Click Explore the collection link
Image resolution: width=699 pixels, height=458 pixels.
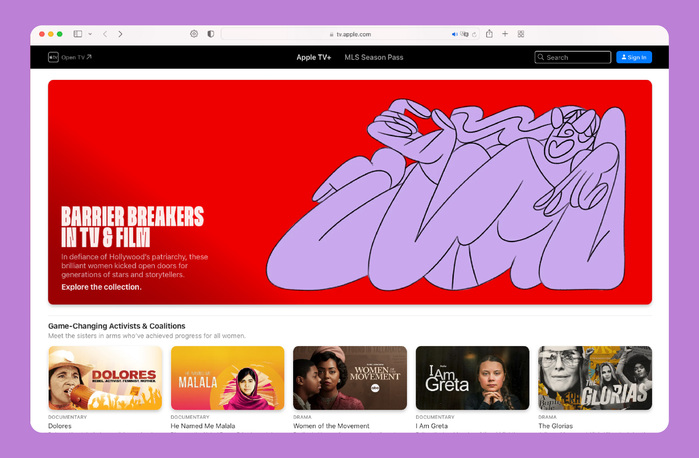[x=101, y=287]
